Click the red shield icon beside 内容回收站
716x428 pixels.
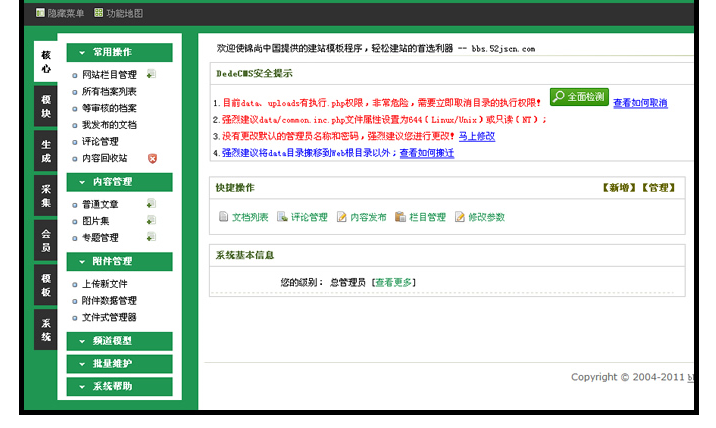coord(152,158)
